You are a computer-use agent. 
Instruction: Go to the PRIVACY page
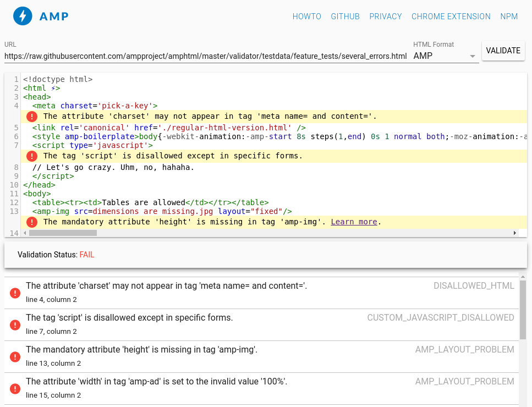[x=385, y=16]
